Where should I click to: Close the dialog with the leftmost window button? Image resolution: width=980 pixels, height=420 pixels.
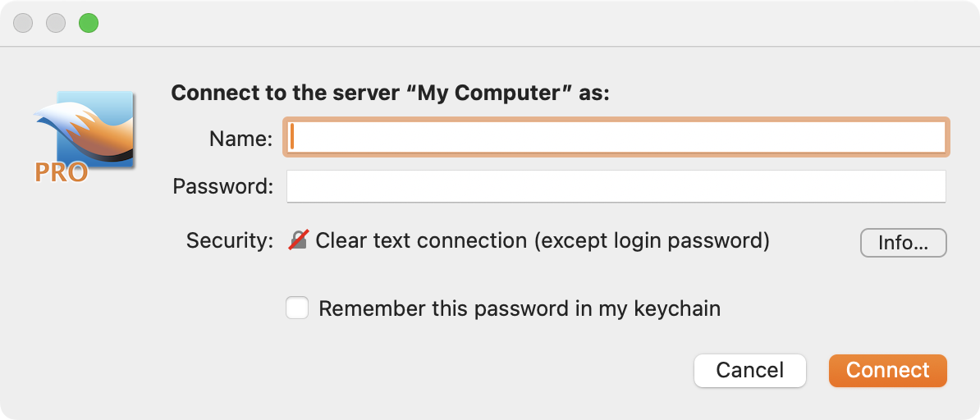pyautogui.click(x=23, y=23)
